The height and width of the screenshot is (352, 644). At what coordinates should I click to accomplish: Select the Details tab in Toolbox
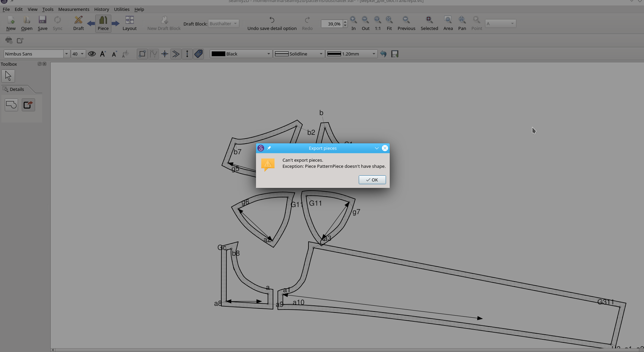(17, 89)
